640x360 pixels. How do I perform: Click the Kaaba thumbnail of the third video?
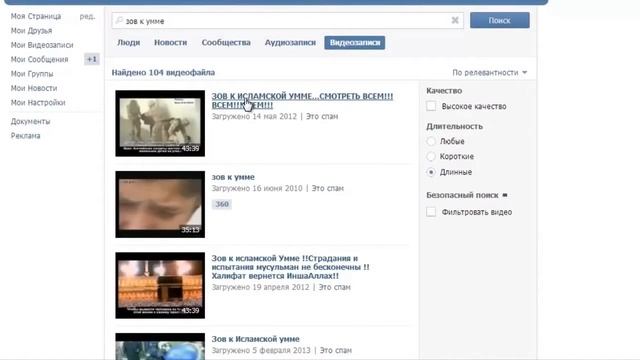coord(160,285)
